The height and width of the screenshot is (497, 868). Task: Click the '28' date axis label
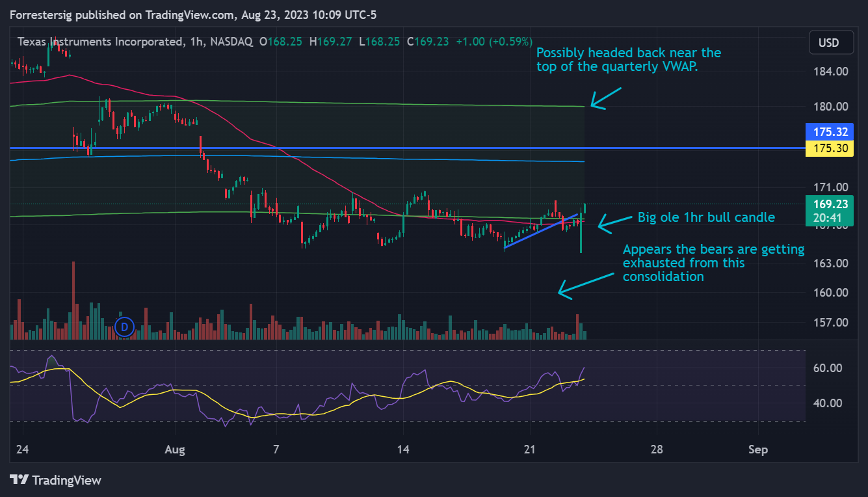[x=657, y=450]
